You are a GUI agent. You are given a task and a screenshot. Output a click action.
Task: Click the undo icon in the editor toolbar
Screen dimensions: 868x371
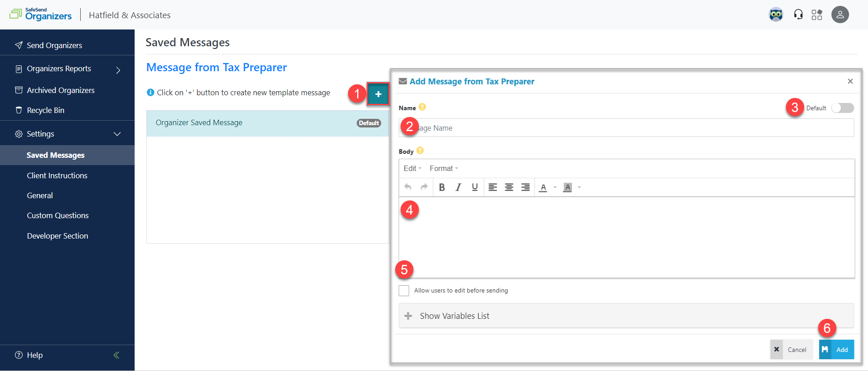[x=407, y=187]
